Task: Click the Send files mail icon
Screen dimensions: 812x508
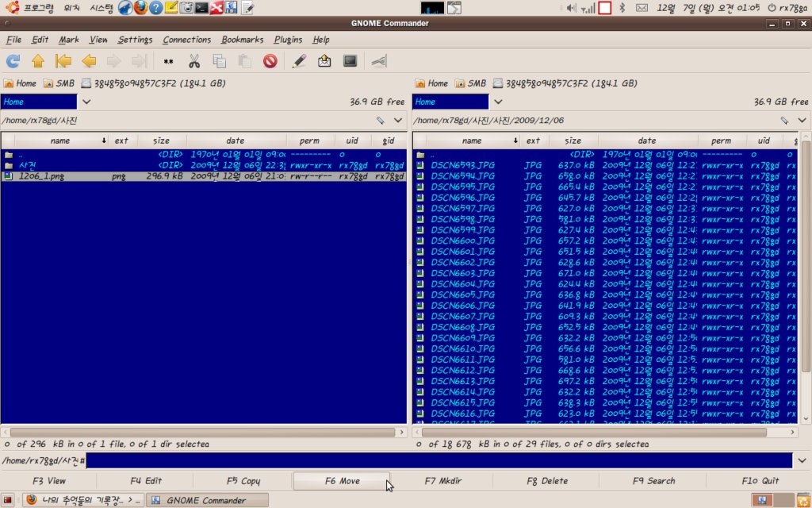Action: 324,62
